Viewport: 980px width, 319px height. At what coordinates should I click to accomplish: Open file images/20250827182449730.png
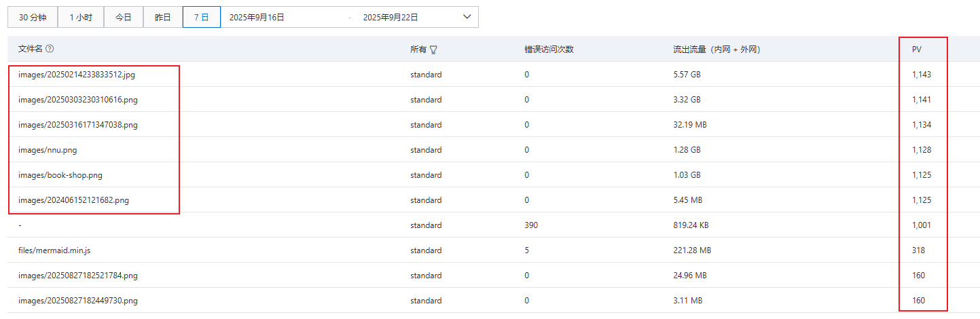[78, 301]
